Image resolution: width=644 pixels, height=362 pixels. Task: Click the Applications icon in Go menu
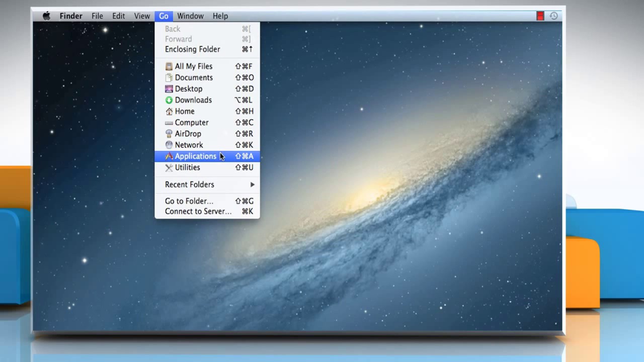click(169, 156)
